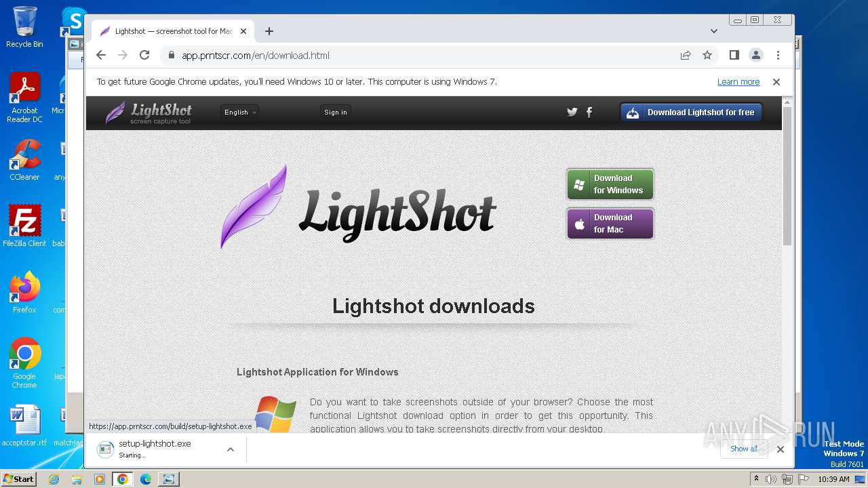Click Download for Mac button
Image resolution: width=868 pixels, height=488 pixels.
(x=610, y=224)
